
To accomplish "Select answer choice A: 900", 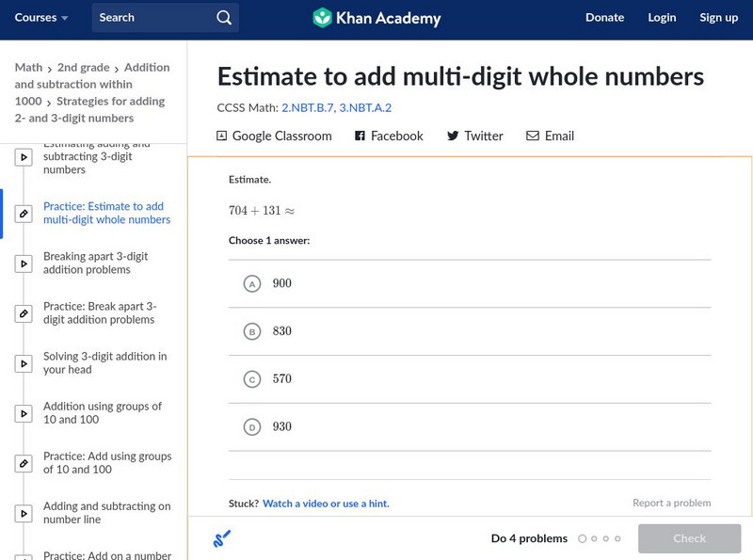I will pyautogui.click(x=251, y=283).
